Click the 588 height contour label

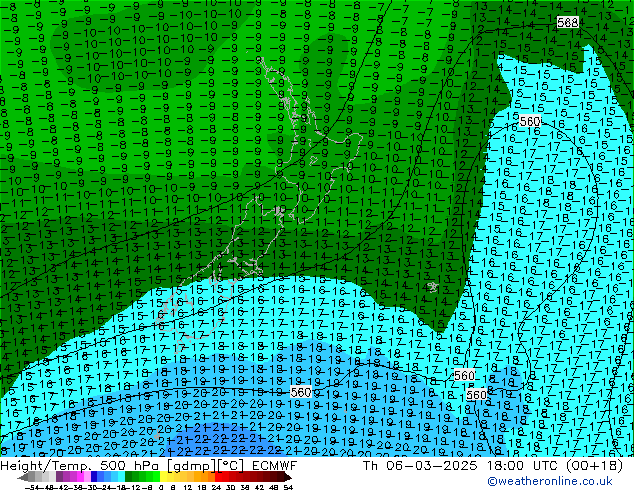click(567, 22)
